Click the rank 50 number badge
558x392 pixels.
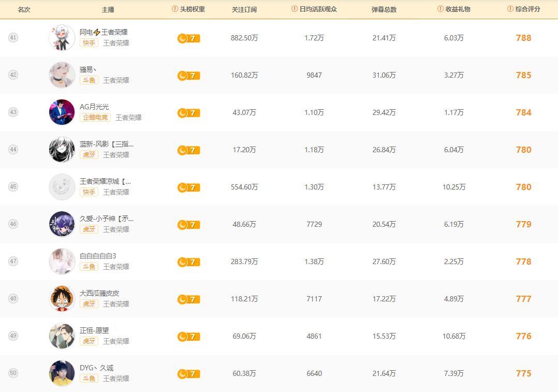(13, 373)
